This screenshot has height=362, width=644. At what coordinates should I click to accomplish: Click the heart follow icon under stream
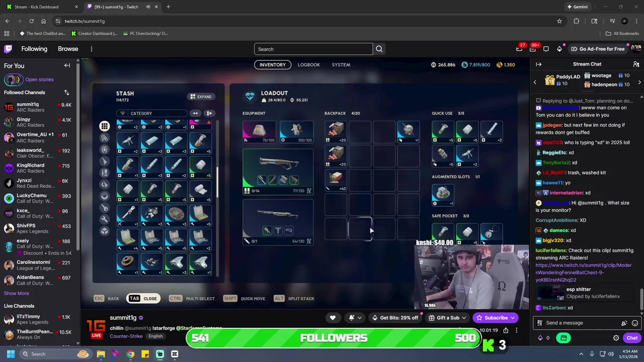(333, 318)
